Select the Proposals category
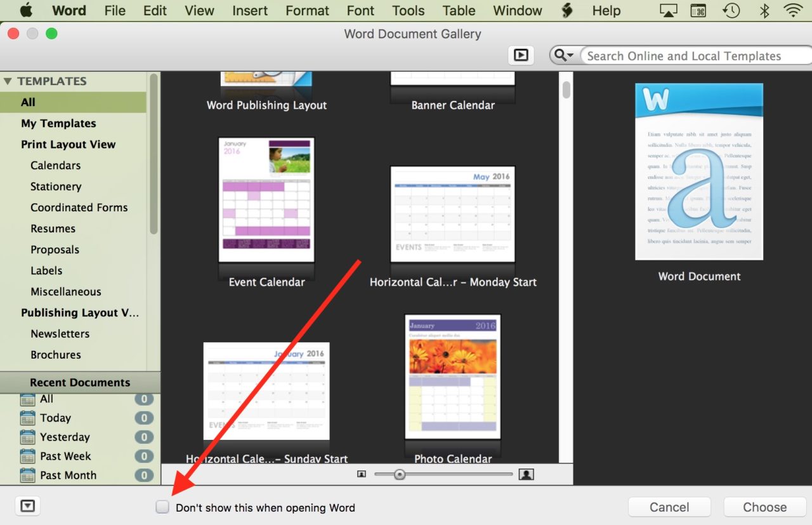Screen dimensions: 812x525 [x=55, y=249]
